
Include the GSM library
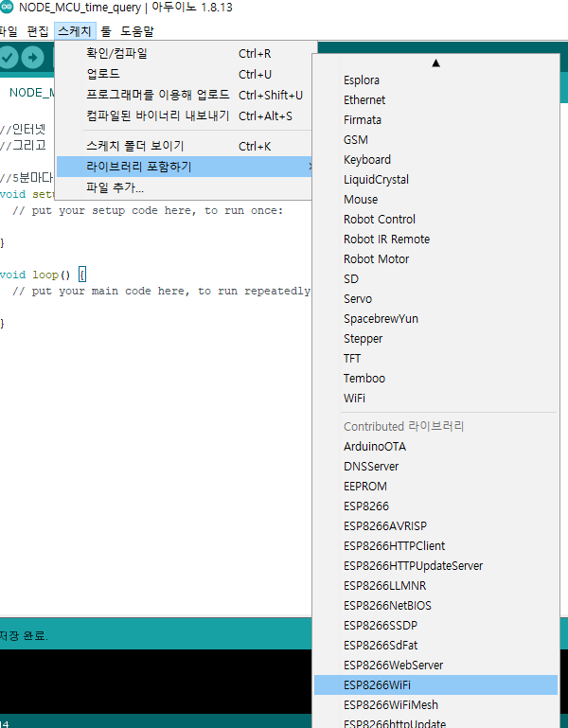(435, 140)
